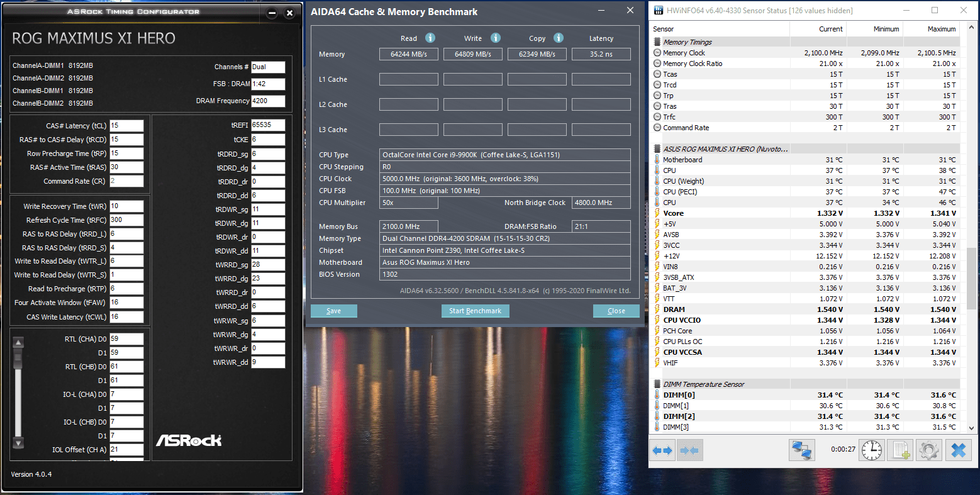980x495 pixels.
Task: Click the 3VSB_ATX sensor row label
Action: (679, 277)
